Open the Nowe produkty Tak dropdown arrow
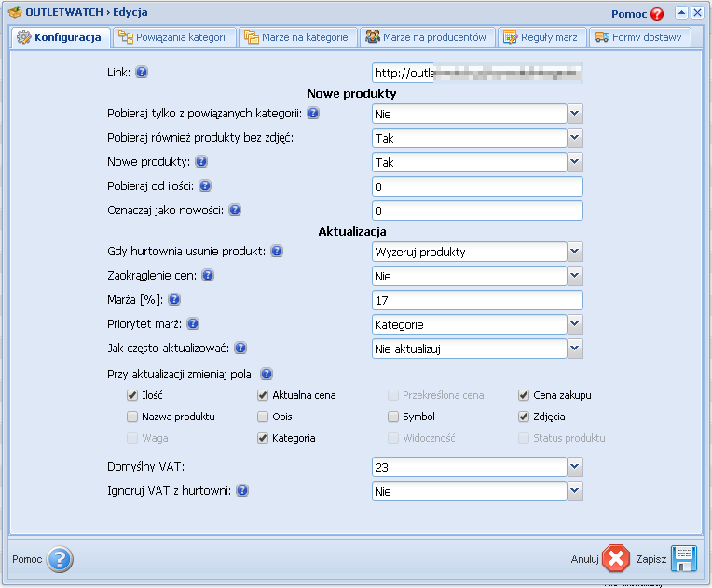 click(x=575, y=162)
